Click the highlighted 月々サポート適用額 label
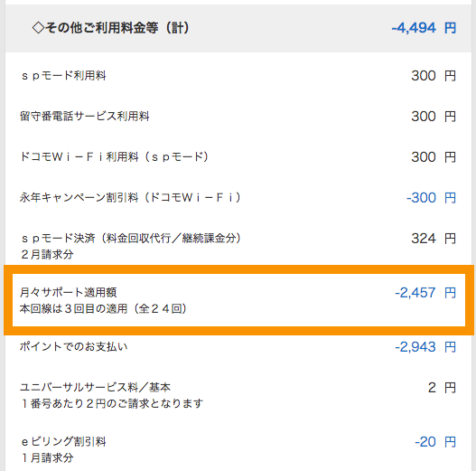 click(68, 292)
